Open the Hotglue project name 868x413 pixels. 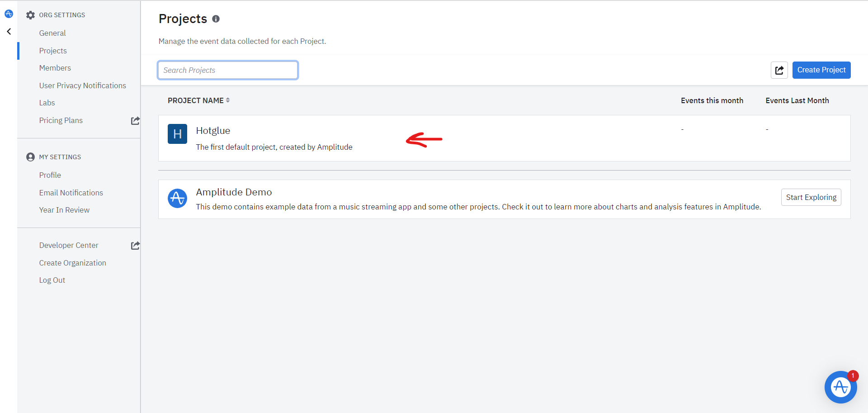(213, 131)
